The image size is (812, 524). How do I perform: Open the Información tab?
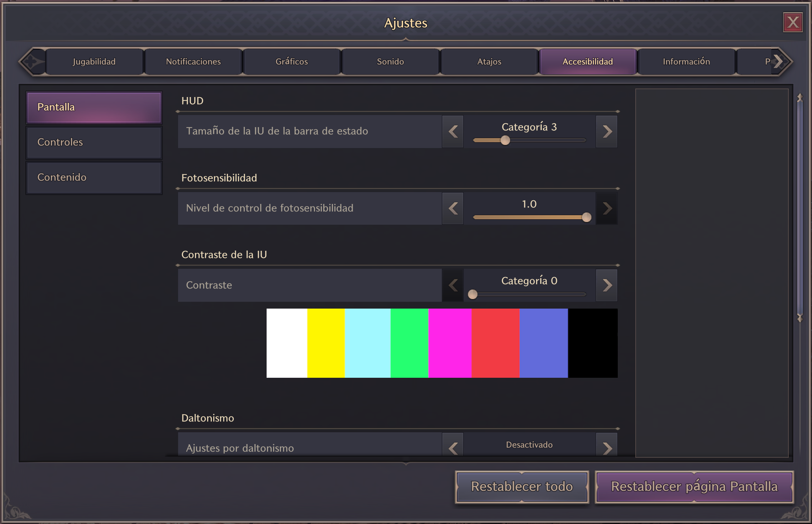point(686,62)
